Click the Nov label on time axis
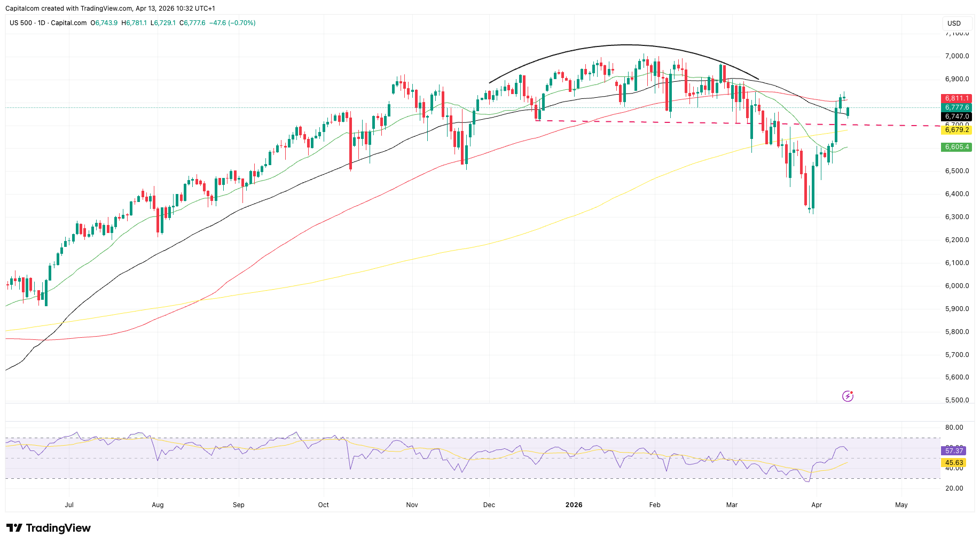980x544 pixels. pos(412,505)
